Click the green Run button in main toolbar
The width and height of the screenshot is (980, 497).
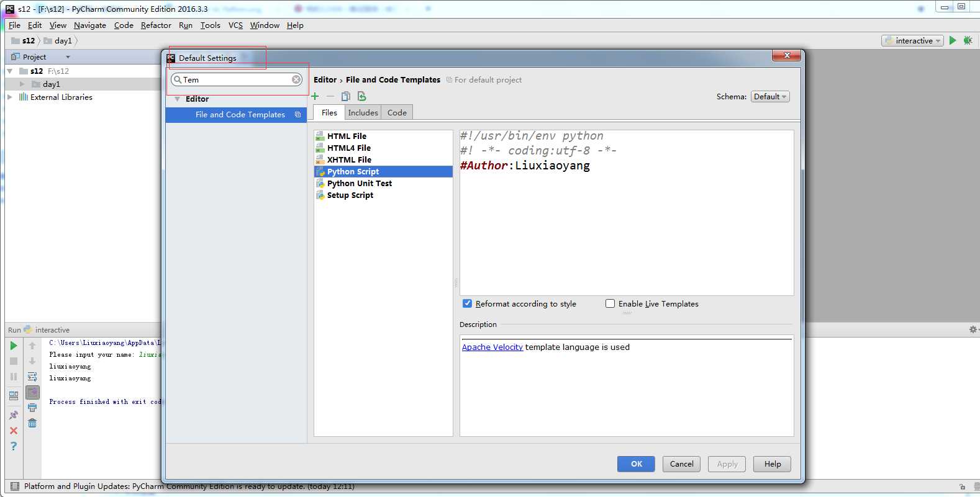coord(953,40)
